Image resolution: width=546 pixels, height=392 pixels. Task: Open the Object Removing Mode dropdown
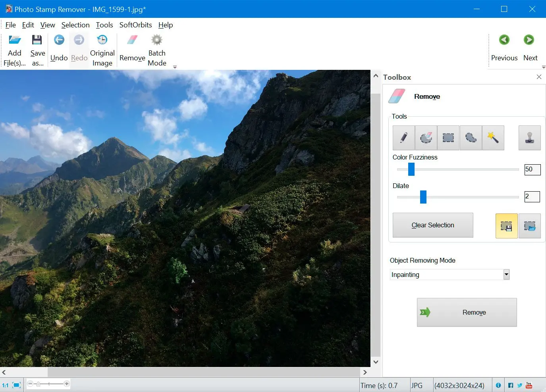(x=506, y=275)
